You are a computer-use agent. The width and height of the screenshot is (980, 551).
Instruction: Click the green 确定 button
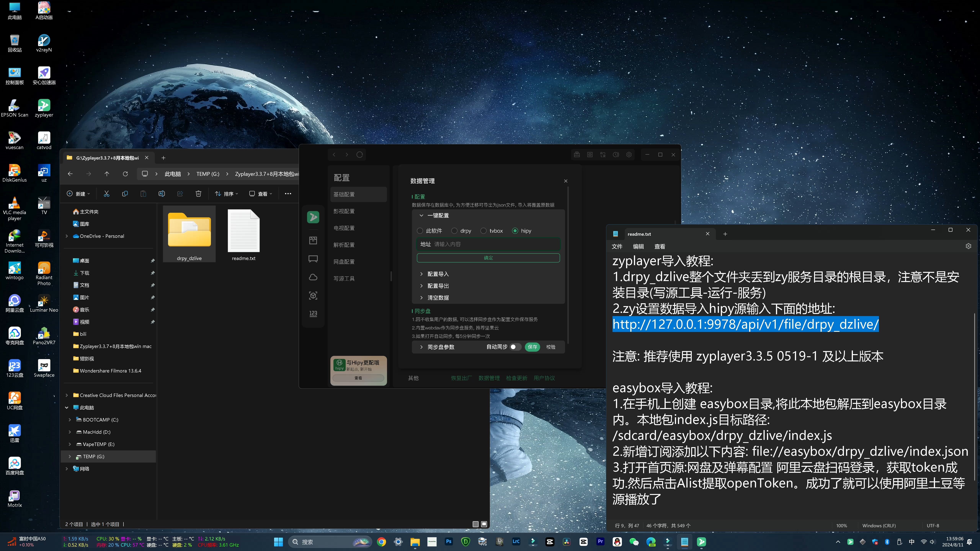[x=488, y=258]
